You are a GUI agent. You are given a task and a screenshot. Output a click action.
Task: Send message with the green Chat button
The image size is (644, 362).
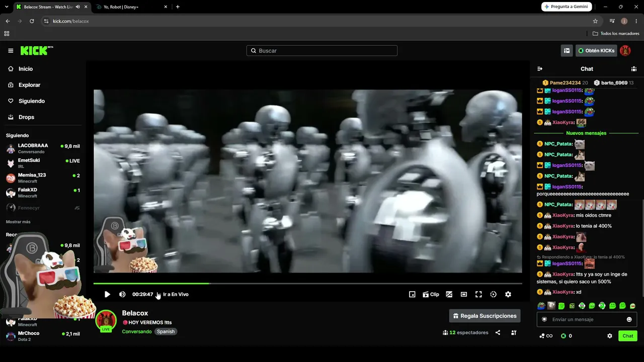click(628, 336)
